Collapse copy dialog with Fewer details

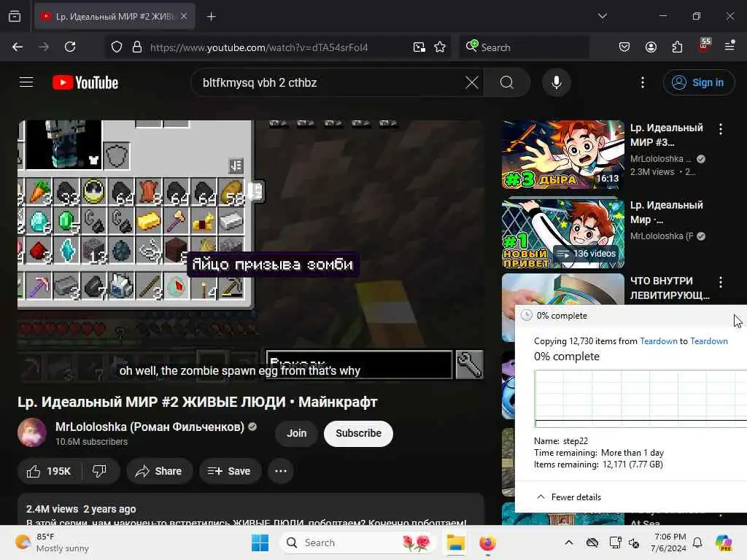point(569,497)
